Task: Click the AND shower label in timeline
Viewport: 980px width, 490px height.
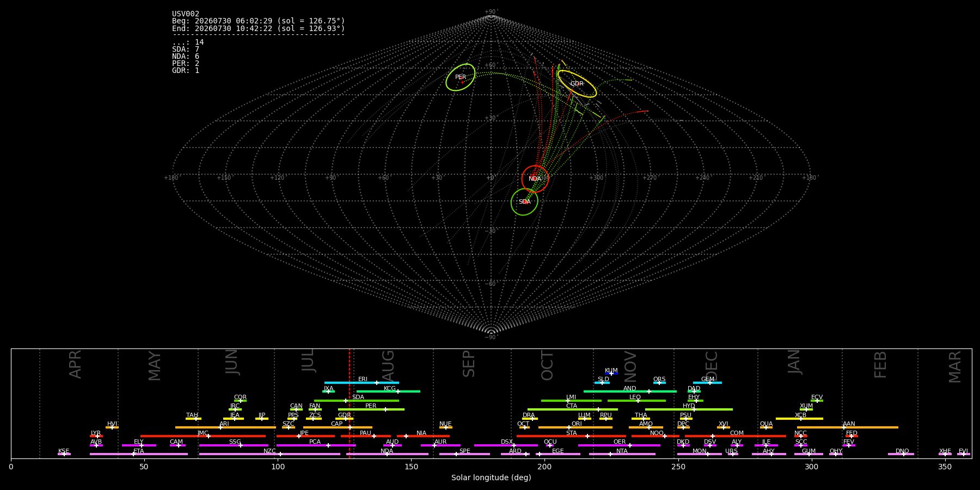Action: 630,389
